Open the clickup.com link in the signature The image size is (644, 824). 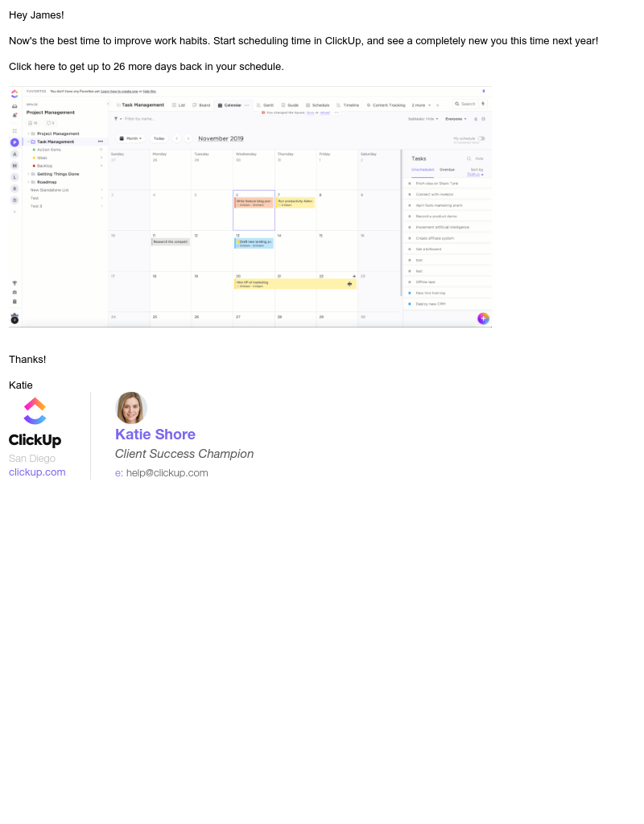[37, 472]
